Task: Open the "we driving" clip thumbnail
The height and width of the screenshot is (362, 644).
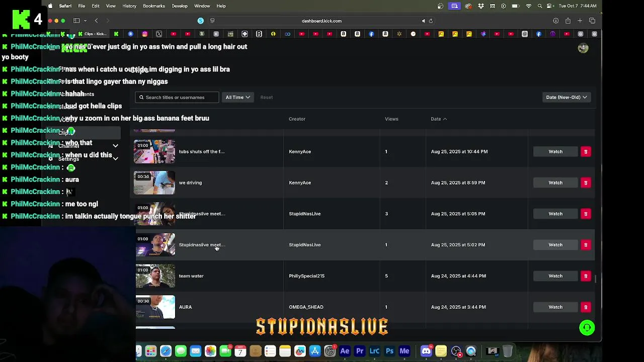Action: click(x=154, y=183)
